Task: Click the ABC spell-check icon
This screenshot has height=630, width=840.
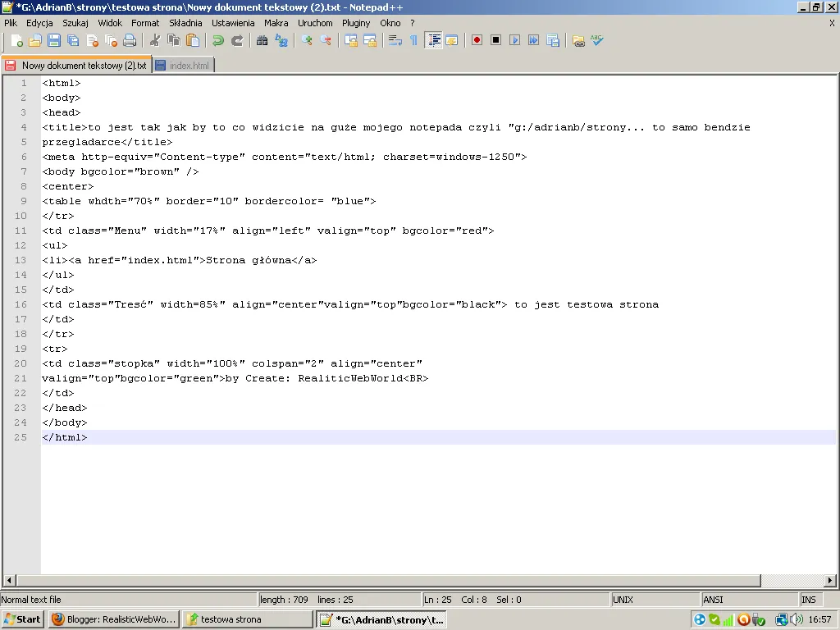Action: pos(597,40)
